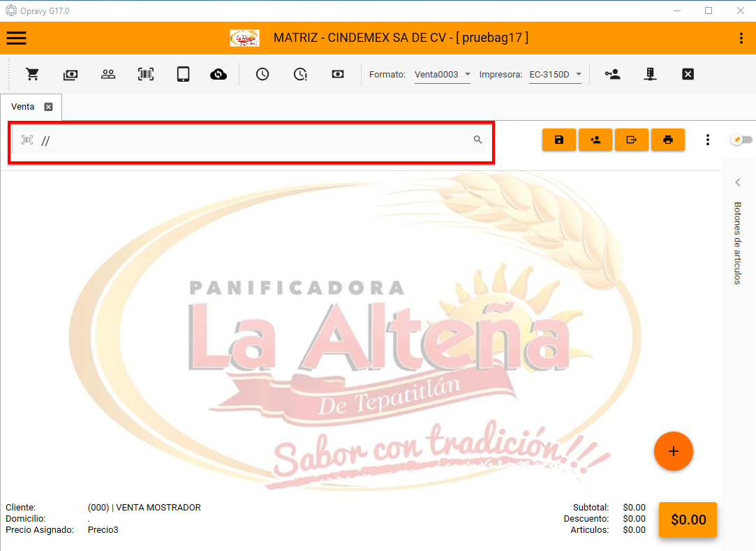Open header three-dot options menu
The height and width of the screenshot is (551, 756).
pos(741,38)
